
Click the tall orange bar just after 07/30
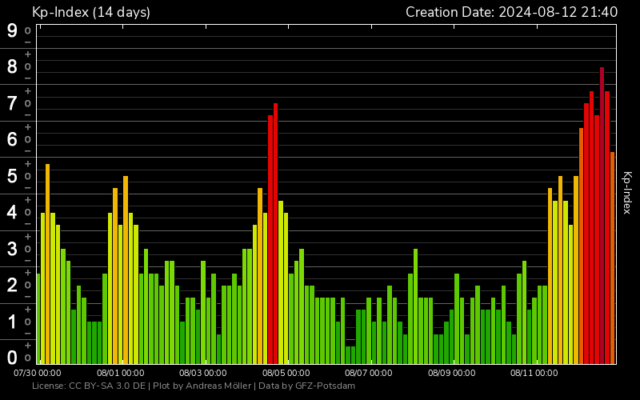click(47, 263)
